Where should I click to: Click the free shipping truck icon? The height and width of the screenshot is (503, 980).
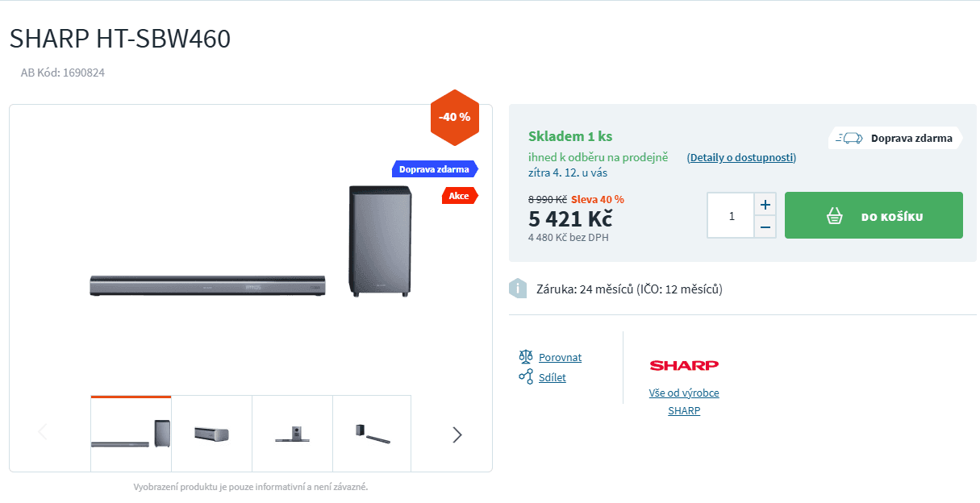coord(849,138)
